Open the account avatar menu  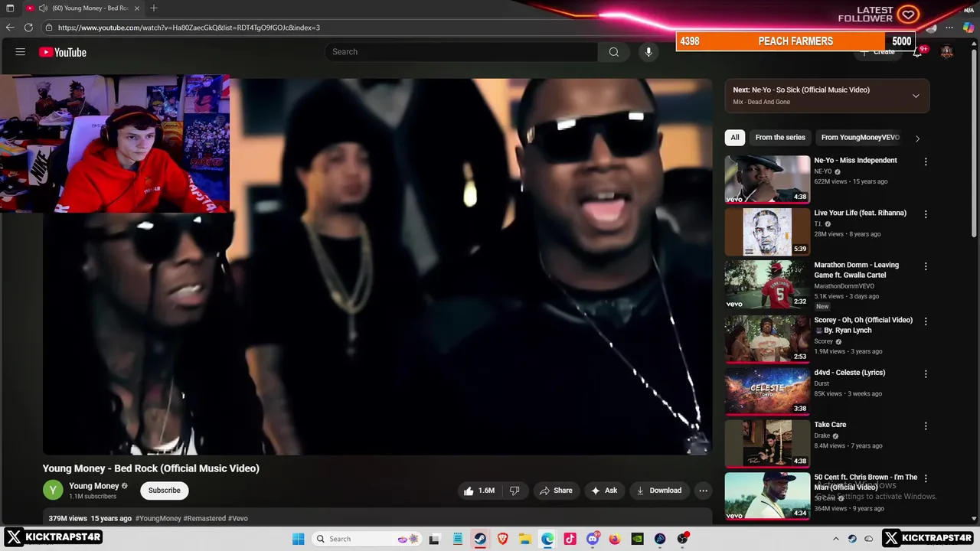point(947,52)
